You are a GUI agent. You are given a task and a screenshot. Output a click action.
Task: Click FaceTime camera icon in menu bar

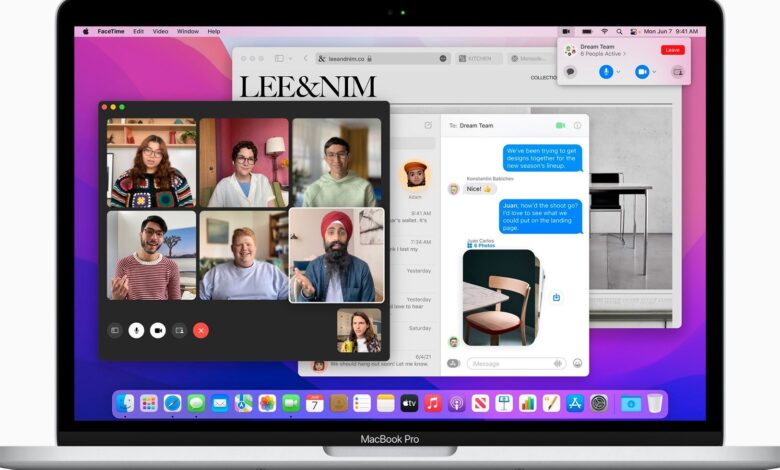(x=566, y=31)
